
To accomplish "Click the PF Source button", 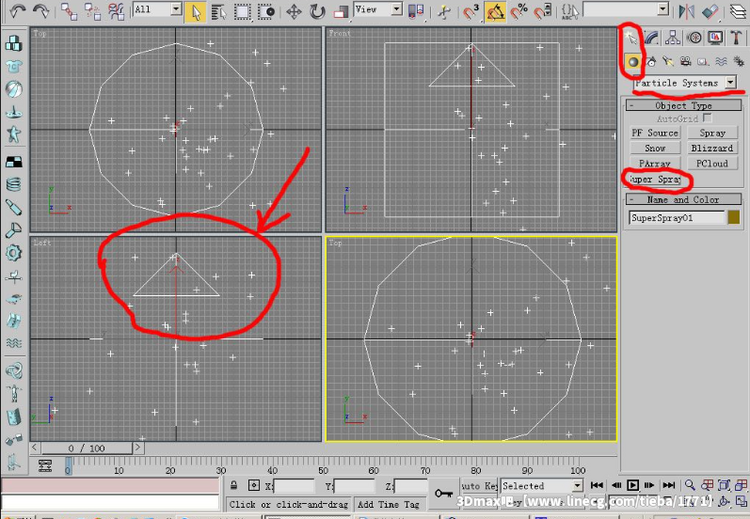I will click(655, 133).
